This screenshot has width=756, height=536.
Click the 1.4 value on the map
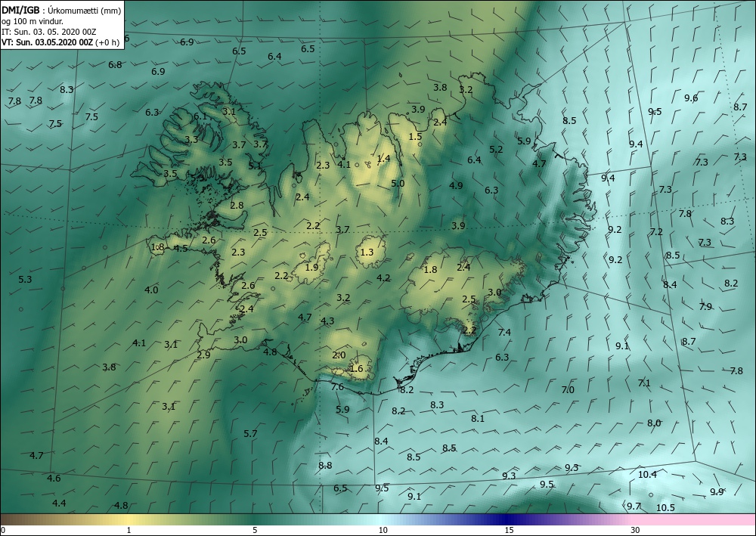pyautogui.click(x=383, y=159)
